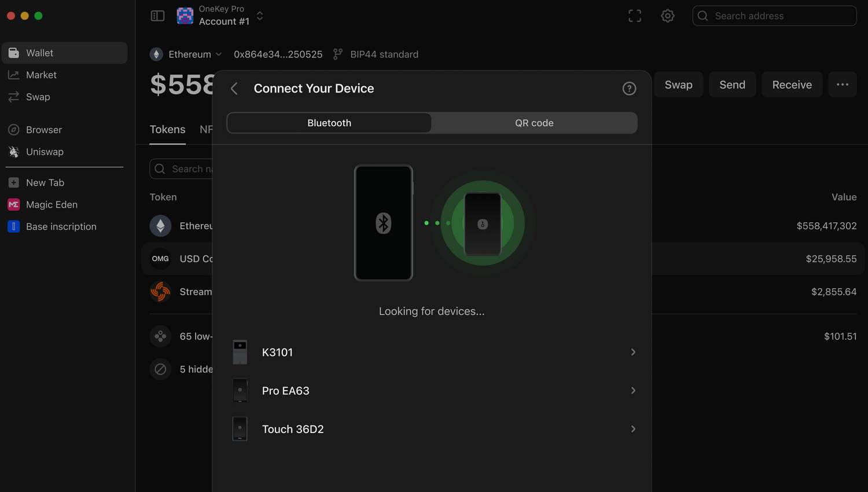Image resolution: width=868 pixels, height=492 pixels.
Task: Click the OMG USD Coin token icon
Action: tap(160, 259)
